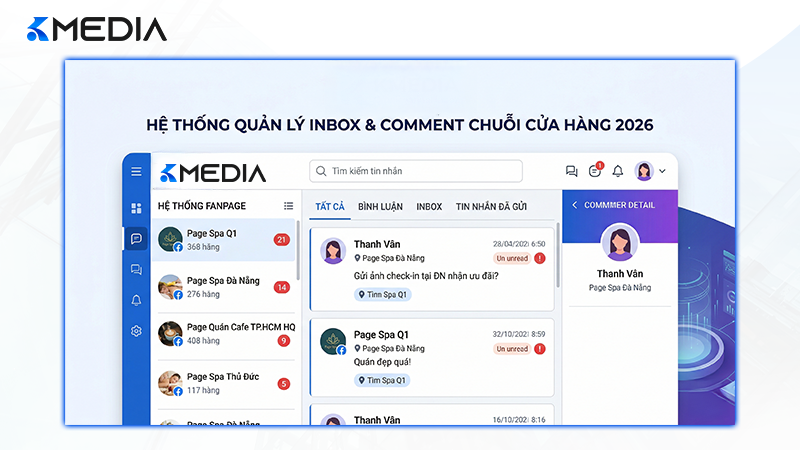Image resolution: width=800 pixels, height=450 pixels.
Task: Click KMEDIA logo in app header
Action: click(x=213, y=173)
